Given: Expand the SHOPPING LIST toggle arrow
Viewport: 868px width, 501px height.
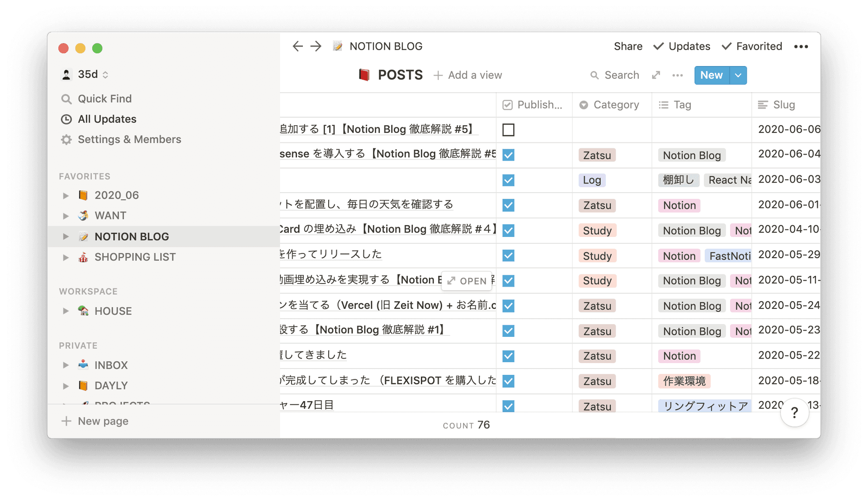Looking at the screenshot, I should [x=66, y=257].
